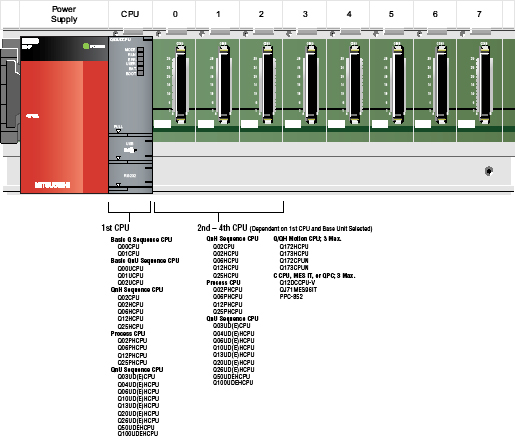Click the slot 7 connector
Image resolution: width=515 pixels, height=438 pixels.
click(x=485, y=84)
